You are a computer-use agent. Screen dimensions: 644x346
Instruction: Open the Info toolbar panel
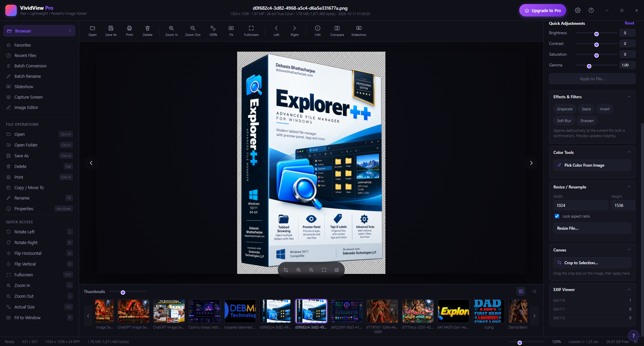tap(318, 31)
